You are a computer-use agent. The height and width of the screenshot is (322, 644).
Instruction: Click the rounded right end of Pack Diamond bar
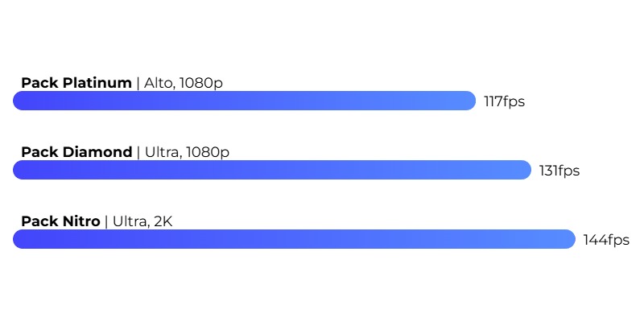tap(523, 170)
